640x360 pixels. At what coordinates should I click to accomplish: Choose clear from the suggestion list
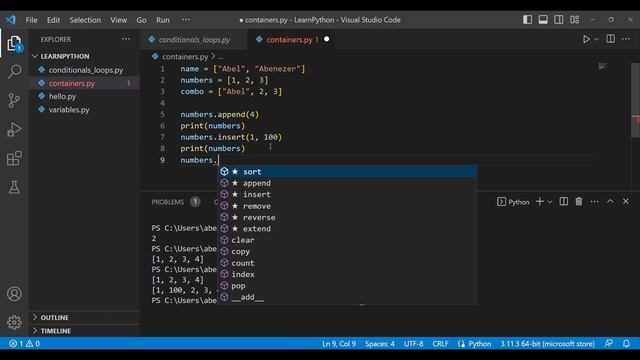pyautogui.click(x=348, y=240)
